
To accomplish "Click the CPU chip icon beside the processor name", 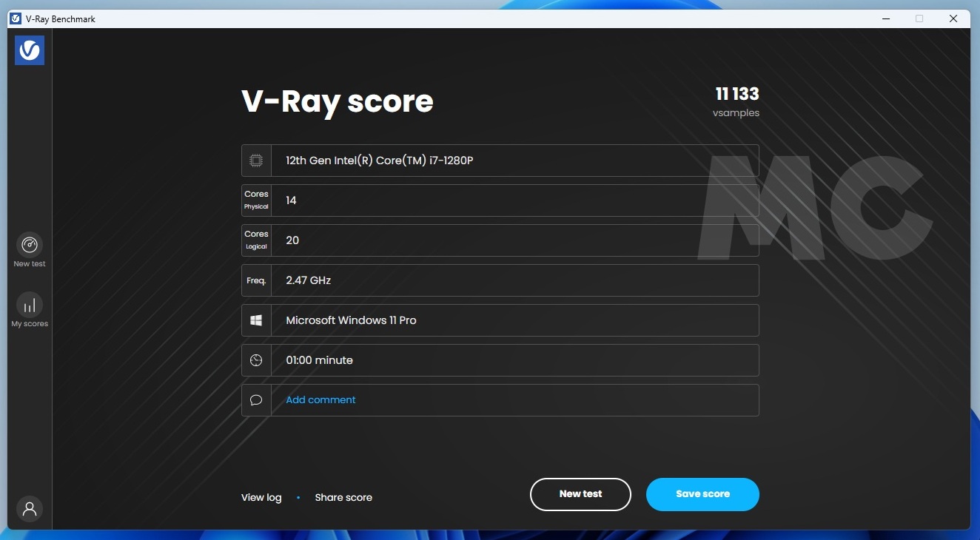I will pos(255,160).
